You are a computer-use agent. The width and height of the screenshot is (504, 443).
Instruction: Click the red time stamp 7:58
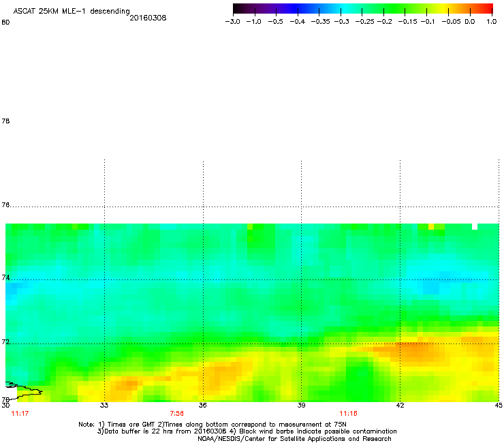[177, 414]
